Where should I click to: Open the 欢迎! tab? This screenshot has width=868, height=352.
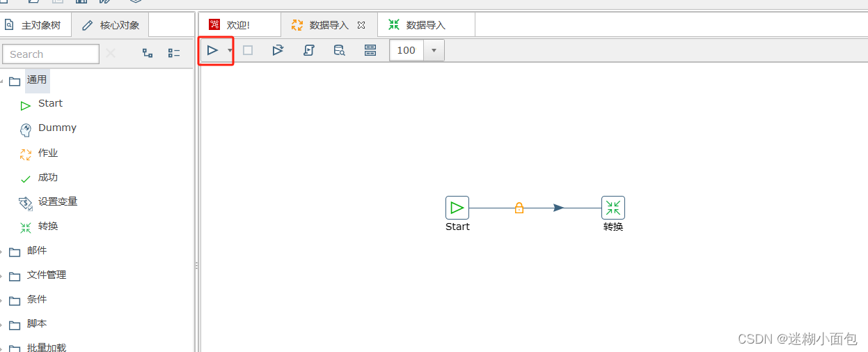point(239,25)
